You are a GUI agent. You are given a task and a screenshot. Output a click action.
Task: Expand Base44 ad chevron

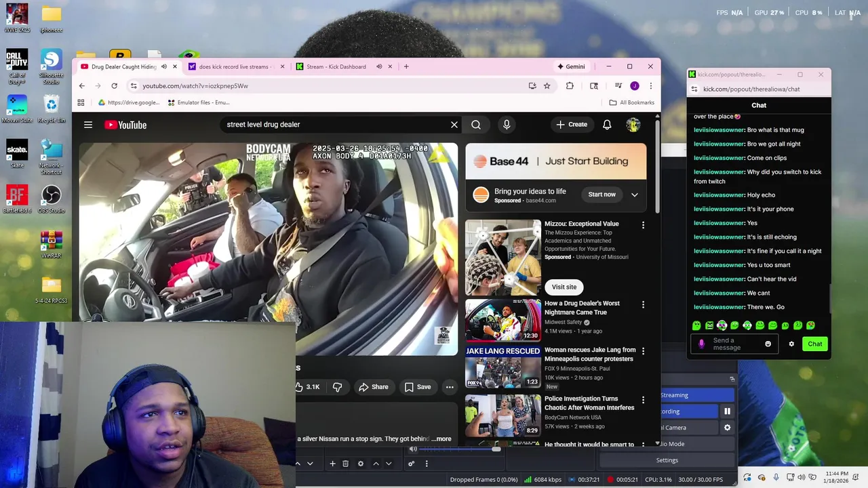[635, 195]
